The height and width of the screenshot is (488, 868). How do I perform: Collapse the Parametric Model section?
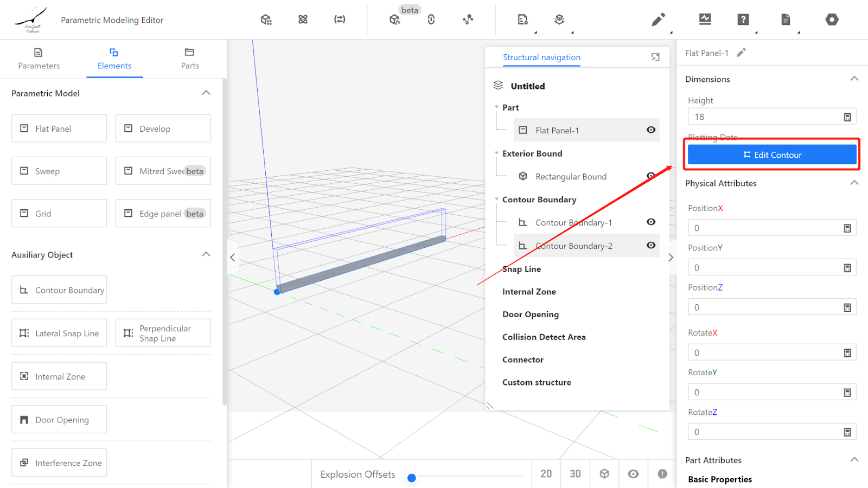[206, 93]
